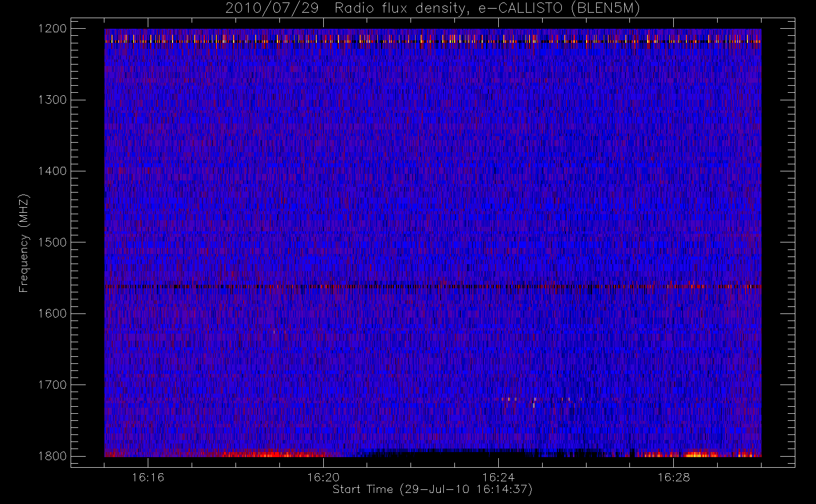Select the 1700 frequency tick label
Screen dimensions: 816x504
(x=52, y=385)
